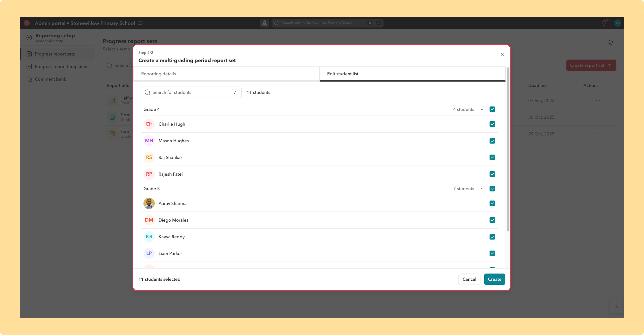Open the actions menu for the 07 Feb, 2026 report

click(x=598, y=101)
